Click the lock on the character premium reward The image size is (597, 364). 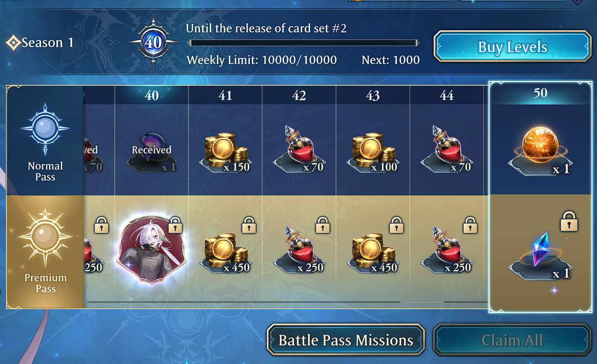click(x=175, y=225)
